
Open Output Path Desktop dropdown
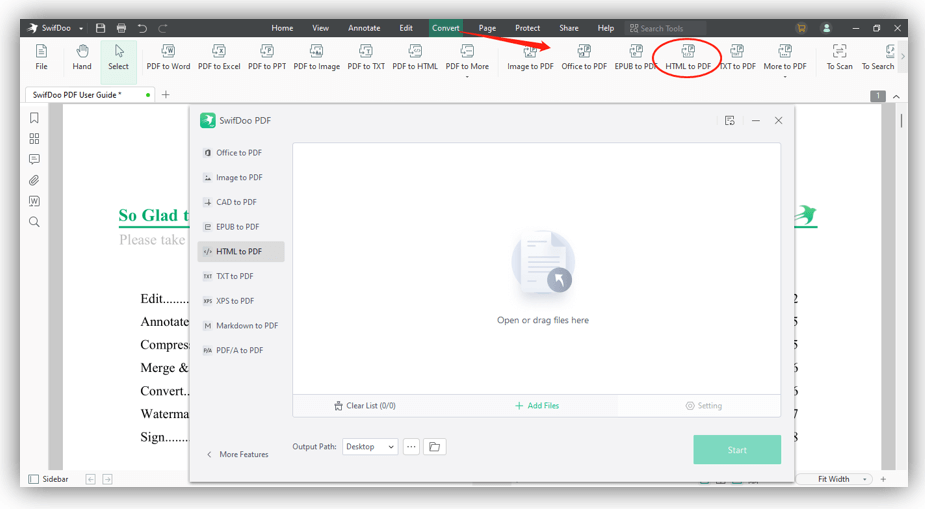(370, 446)
